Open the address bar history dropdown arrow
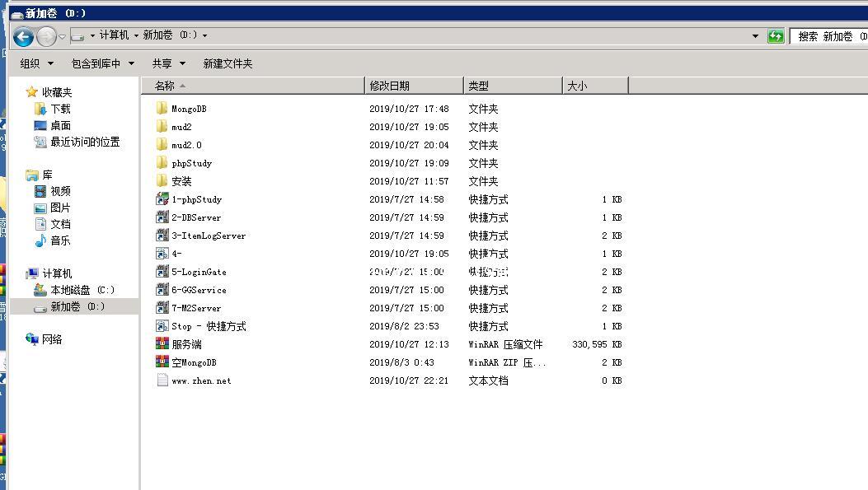868x490 pixels. 755,36
